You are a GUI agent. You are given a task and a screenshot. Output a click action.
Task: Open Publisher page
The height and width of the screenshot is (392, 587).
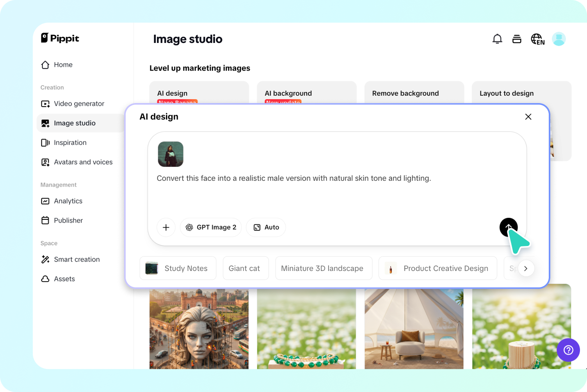point(68,221)
